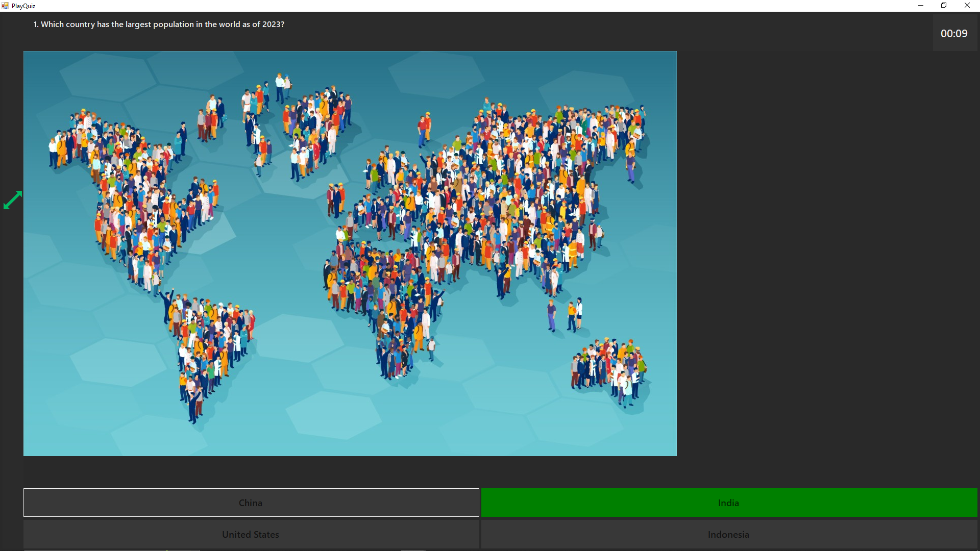
Task: Pick United States as the answer
Action: (x=251, y=534)
